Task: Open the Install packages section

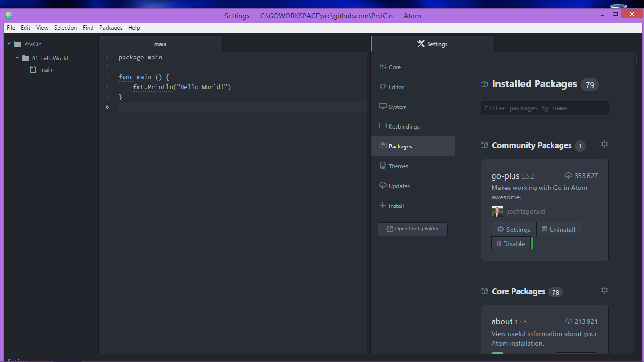Action: click(x=396, y=206)
